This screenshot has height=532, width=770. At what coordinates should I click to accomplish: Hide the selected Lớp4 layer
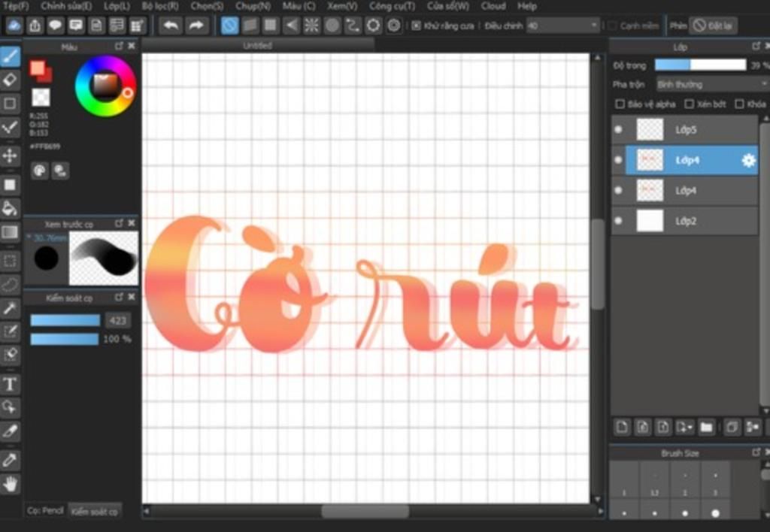tap(618, 160)
